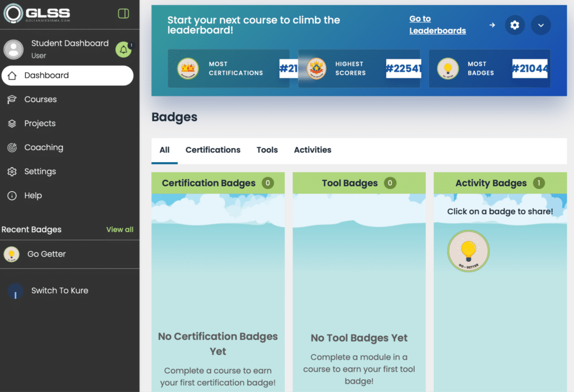
Task: Open Projects from the sidebar
Action: click(40, 123)
